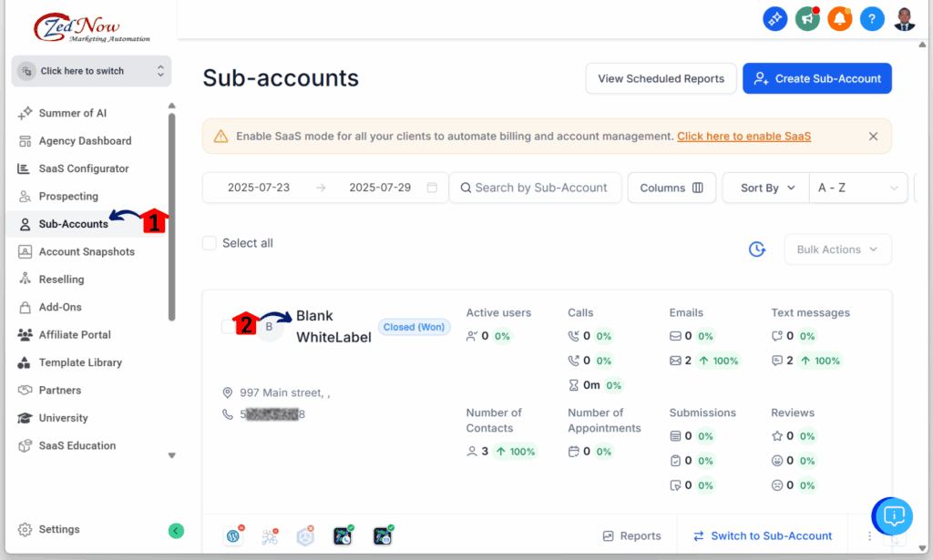Open Blank WhiteLabel sub-account name
This screenshot has height=560, width=933.
(x=333, y=326)
